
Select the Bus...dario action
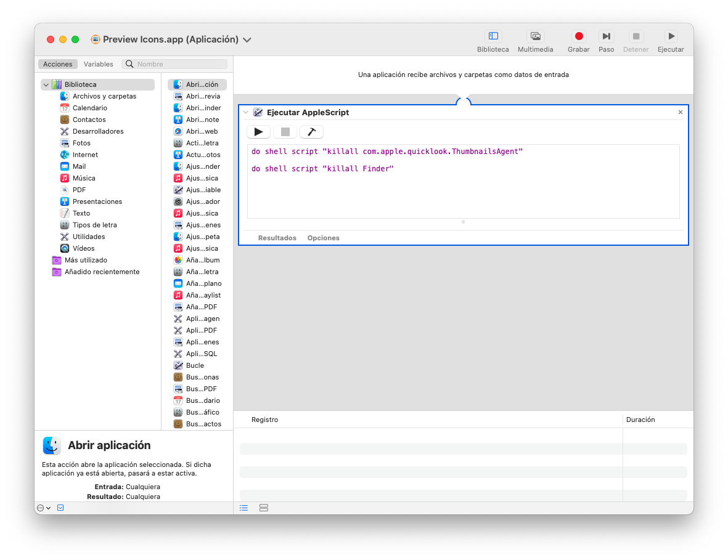tap(197, 400)
